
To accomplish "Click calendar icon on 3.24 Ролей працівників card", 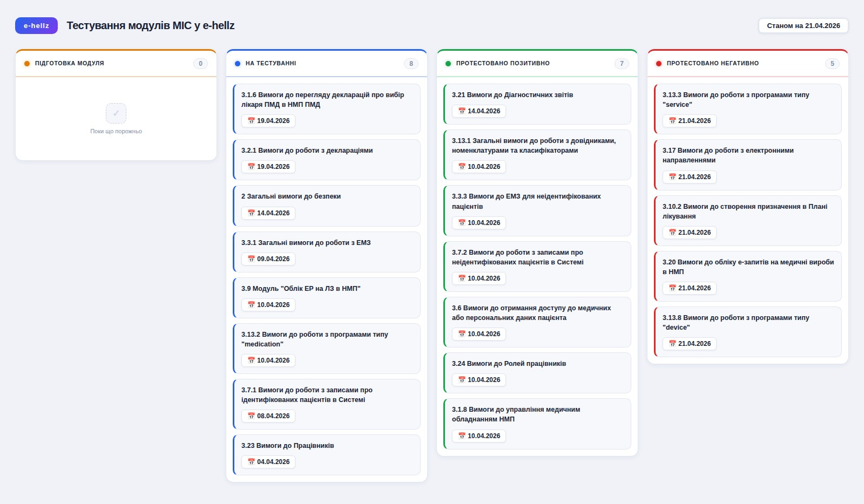I will click(462, 380).
